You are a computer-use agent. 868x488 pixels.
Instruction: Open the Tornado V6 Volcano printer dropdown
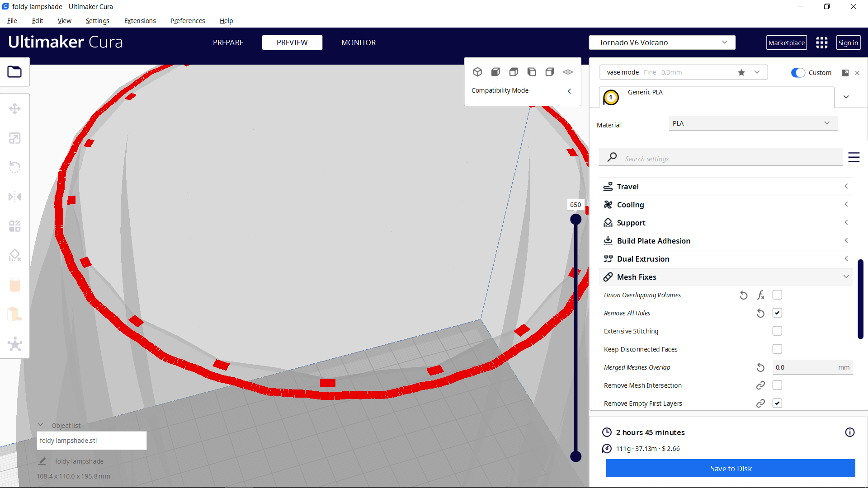[662, 42]
